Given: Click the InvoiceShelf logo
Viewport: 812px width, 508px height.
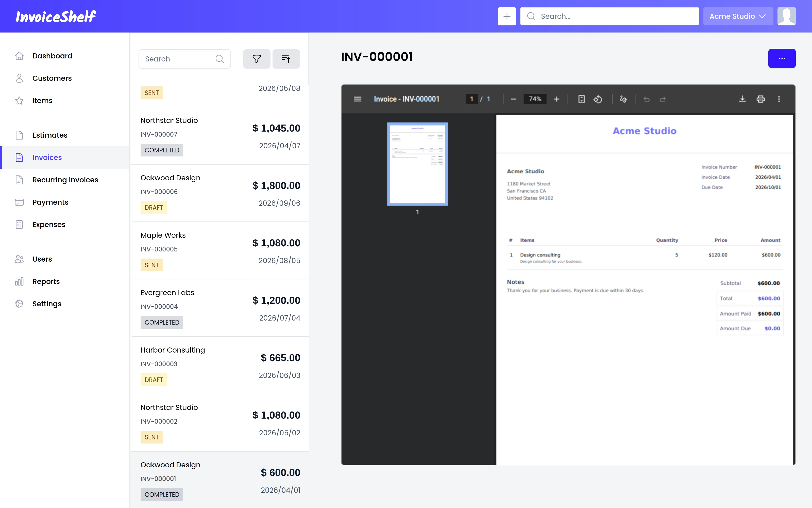Looking at the screenshot, I should pos(56,17).
